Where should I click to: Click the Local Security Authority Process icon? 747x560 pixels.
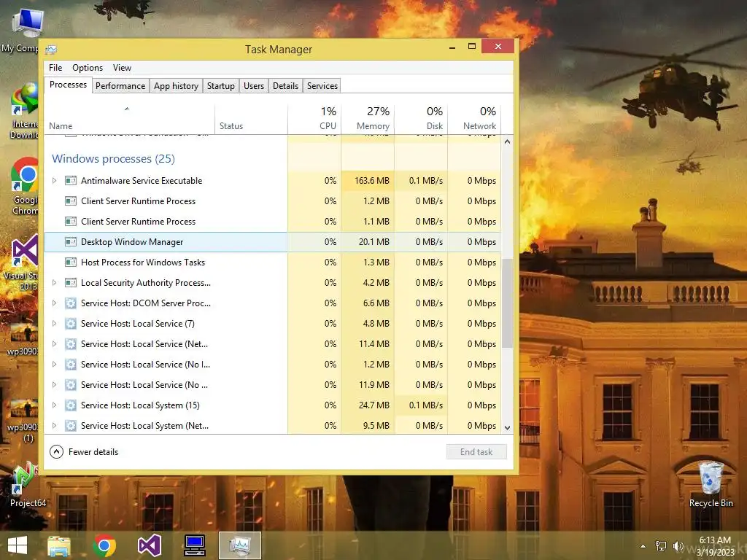click(71, 283)
